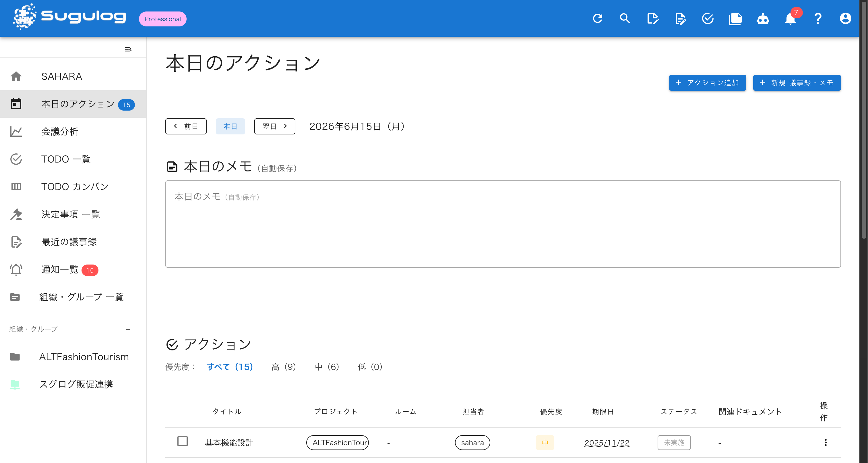Click 基本機能設計 action title
Viewport: 868px width, 463px height.
tap(229, 443)
